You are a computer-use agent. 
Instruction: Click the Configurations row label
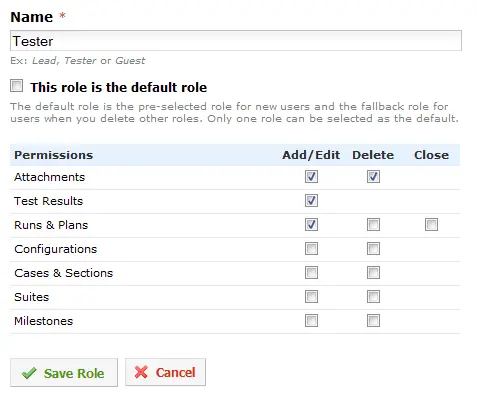56,249
